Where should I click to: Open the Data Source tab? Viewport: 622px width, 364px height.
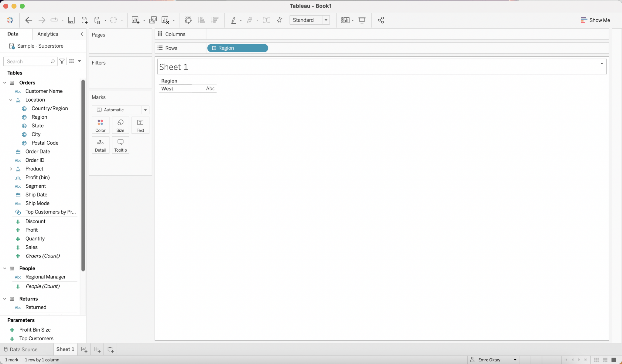[24, 349]
